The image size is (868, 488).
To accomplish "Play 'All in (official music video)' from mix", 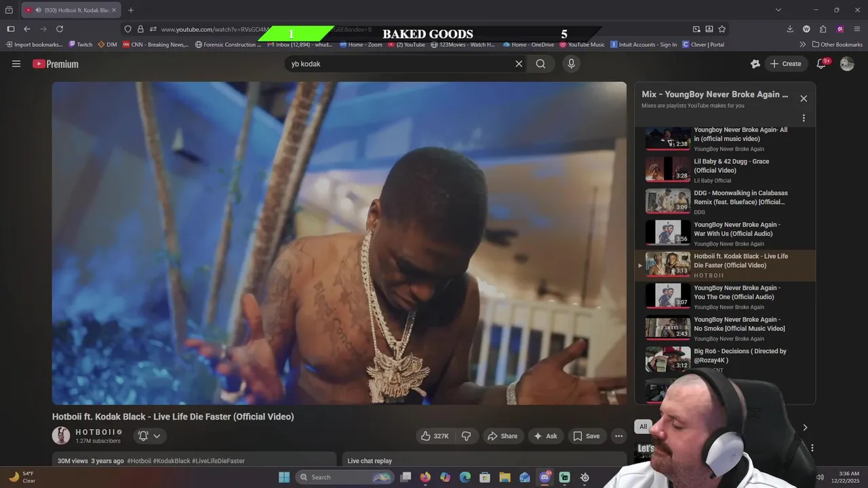I will tap(725, 138).
